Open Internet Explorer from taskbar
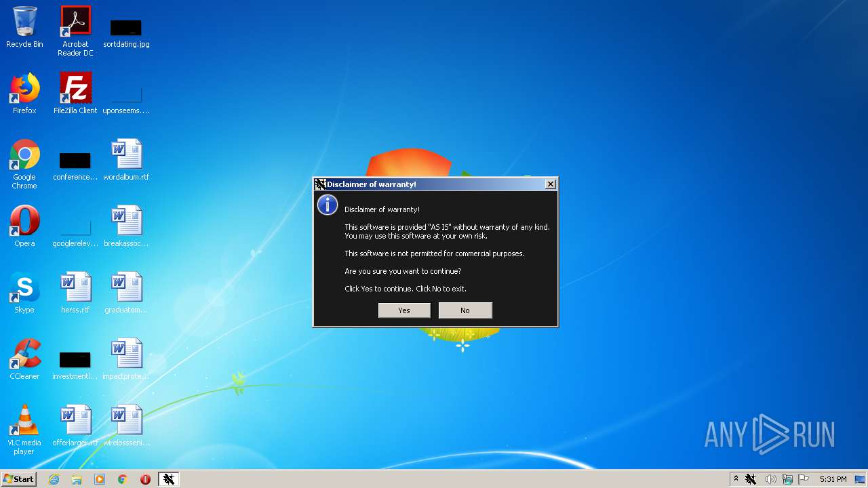The height and width of the screenshot is (488, 868). [x=54, y=479]
